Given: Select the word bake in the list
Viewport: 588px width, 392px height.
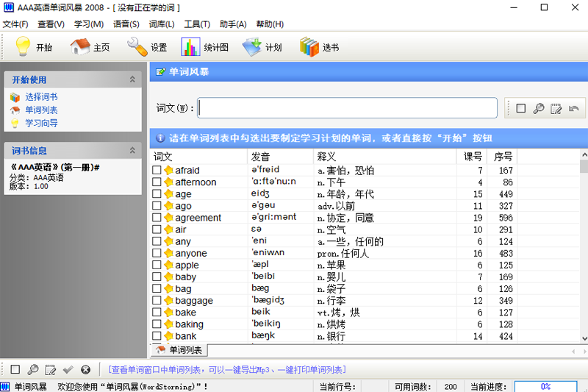Looking at the screenshot, I should click(185, 312).
